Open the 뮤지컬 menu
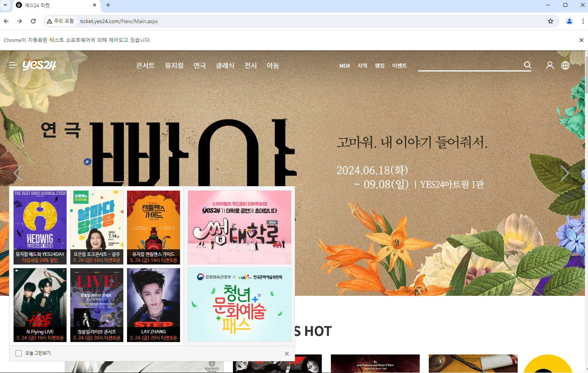The width and height of the screenshot is (588, 373). pyautogui.click(x=174, y=65)
